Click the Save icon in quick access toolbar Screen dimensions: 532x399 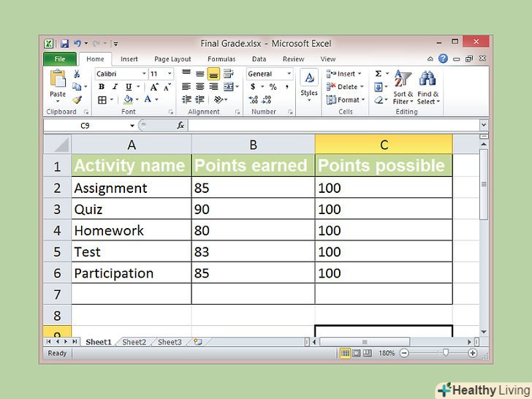[64, 44]
